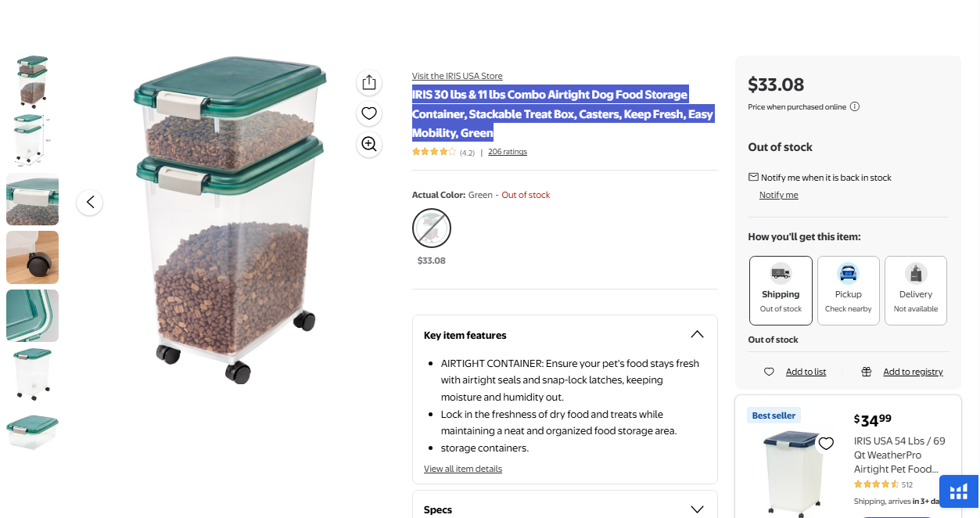Go to previous product image arrow

(90, 203)
